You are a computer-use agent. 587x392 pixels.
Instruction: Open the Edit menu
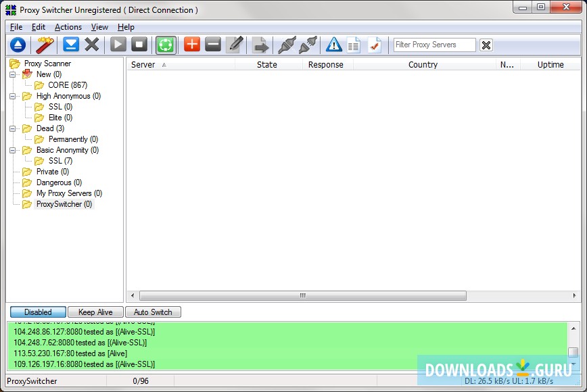point(38,27)
